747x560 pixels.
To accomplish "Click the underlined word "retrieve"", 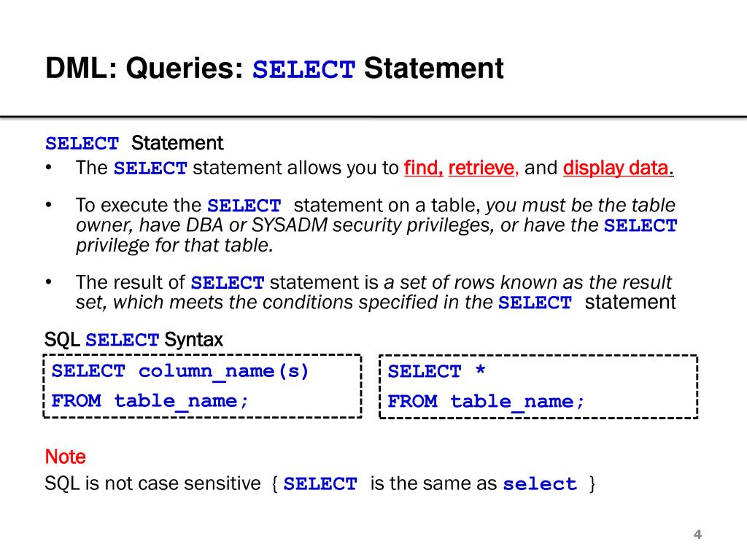I will (481, 168).
